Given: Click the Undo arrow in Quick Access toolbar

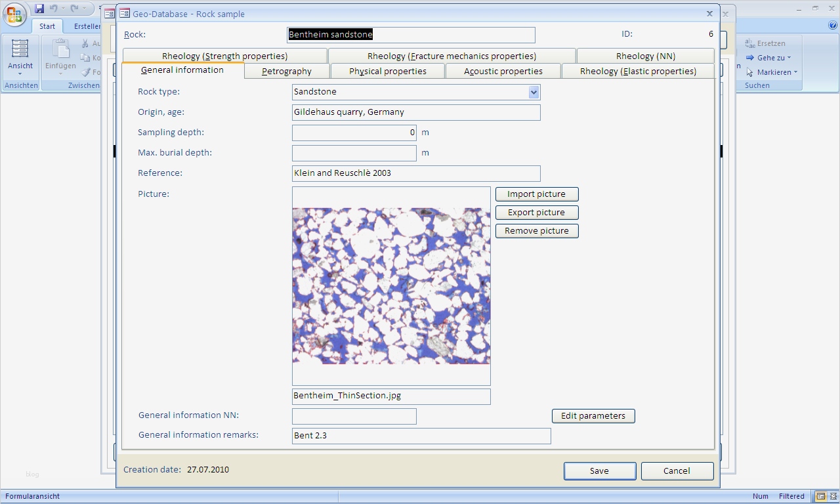Looking at the screenshot, I should [54, 9].
